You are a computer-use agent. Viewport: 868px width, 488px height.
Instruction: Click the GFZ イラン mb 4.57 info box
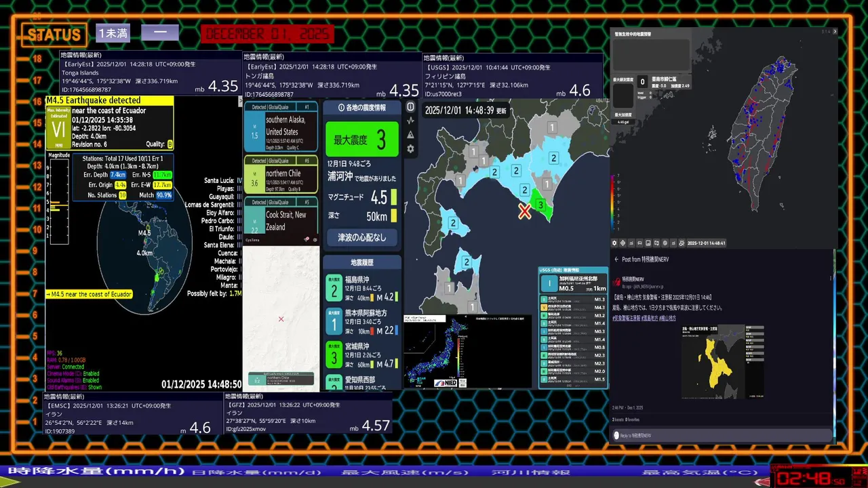pyautogui.click(x=309, y=414)
